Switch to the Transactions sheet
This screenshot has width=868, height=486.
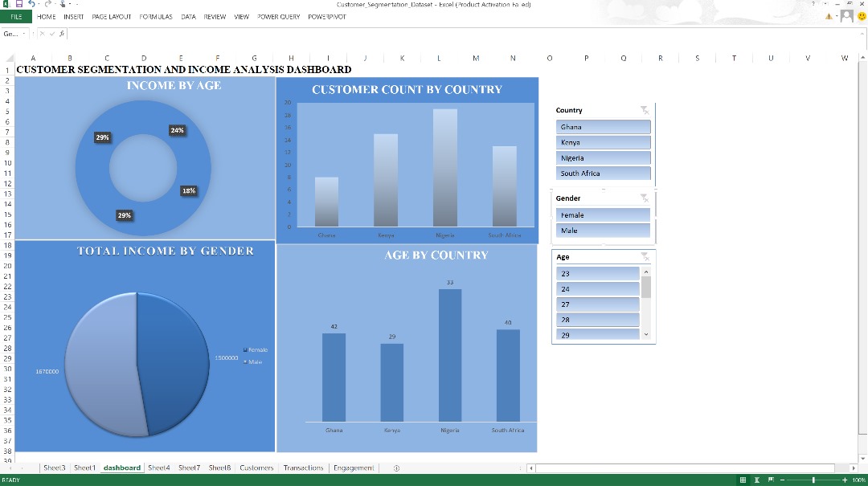tap(303, 468)
